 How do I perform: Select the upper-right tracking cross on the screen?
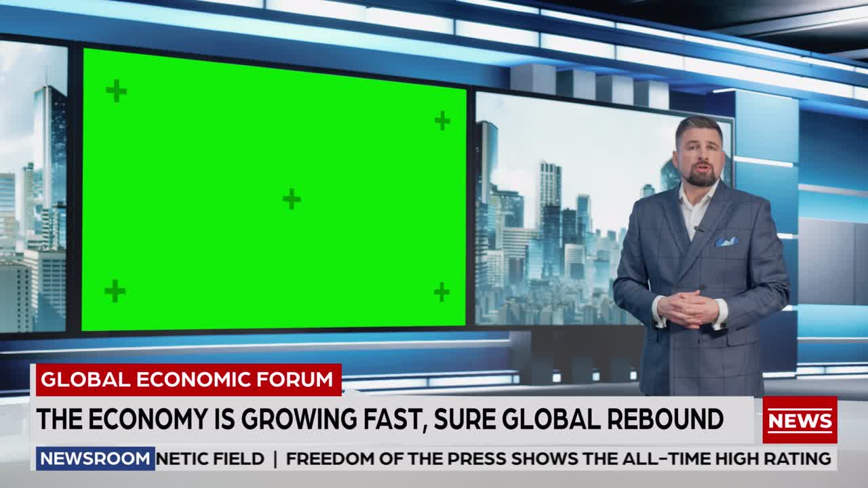(x=441, y=121)
